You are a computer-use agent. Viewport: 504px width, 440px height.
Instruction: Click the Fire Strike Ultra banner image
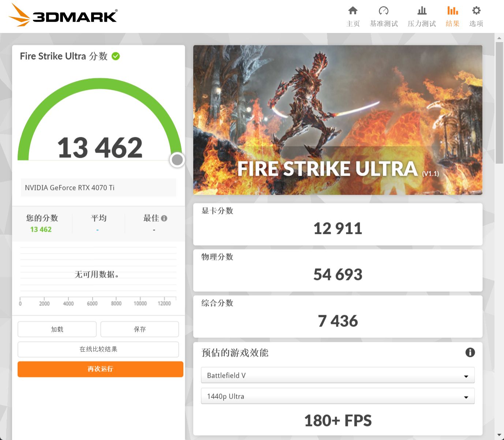[338, 120]
